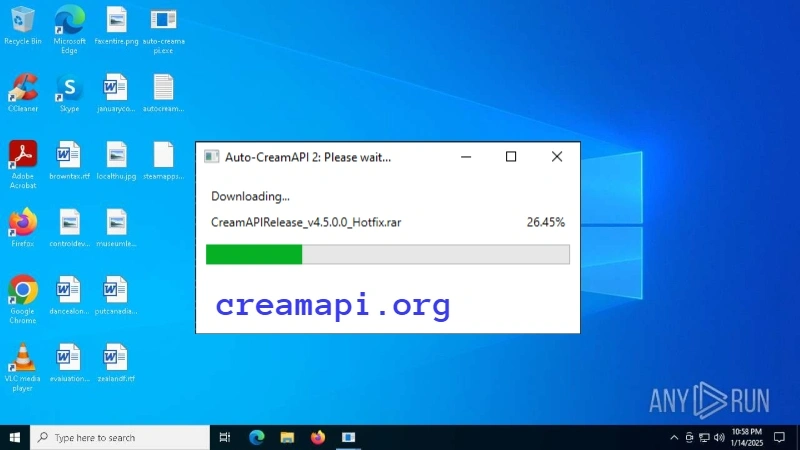Maximize the Auto-CreamAPI window
The height and width of the screenshot is (450, 800).
[511, 157]
